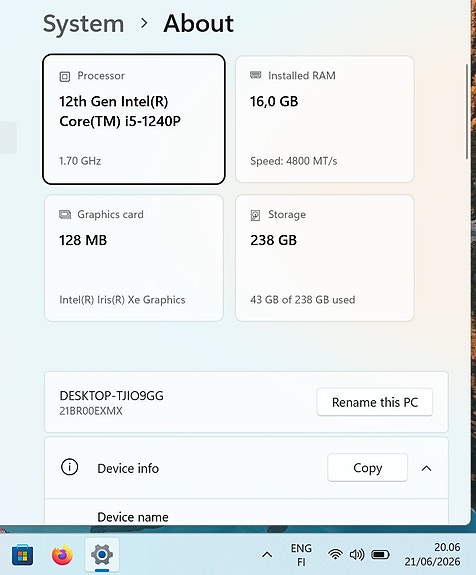Go back to System breadcrumb
Screen dimensions: 476x575
pyautogui.click(x=84, y=24)
